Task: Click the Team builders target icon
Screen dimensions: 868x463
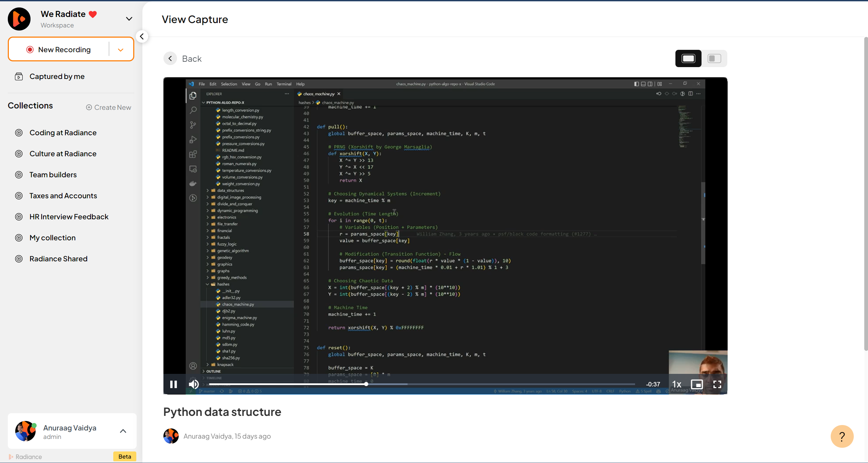Action: click(19, 175)
